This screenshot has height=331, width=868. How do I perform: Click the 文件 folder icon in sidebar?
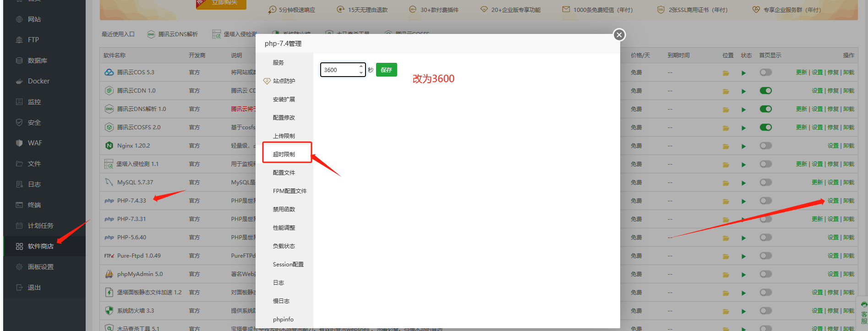(19, 164)
